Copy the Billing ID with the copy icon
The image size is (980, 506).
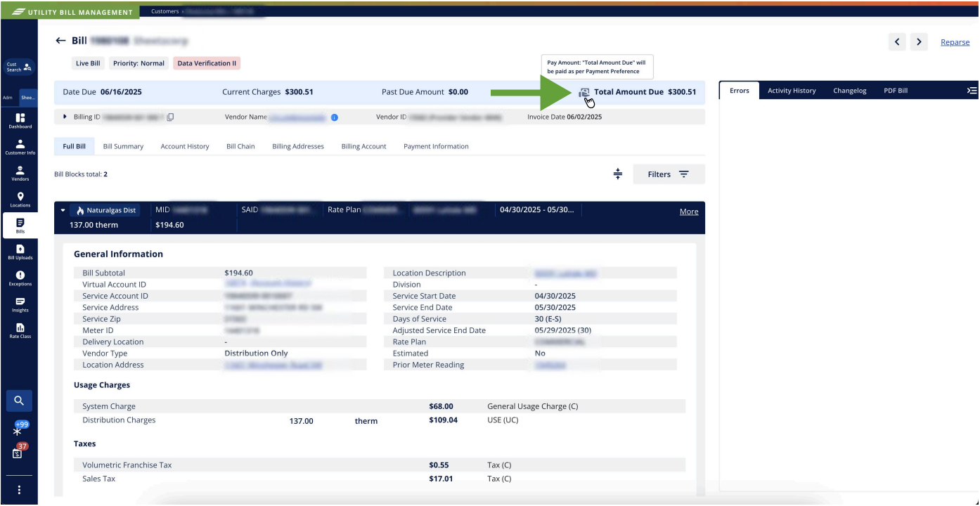tap(171, 117)
